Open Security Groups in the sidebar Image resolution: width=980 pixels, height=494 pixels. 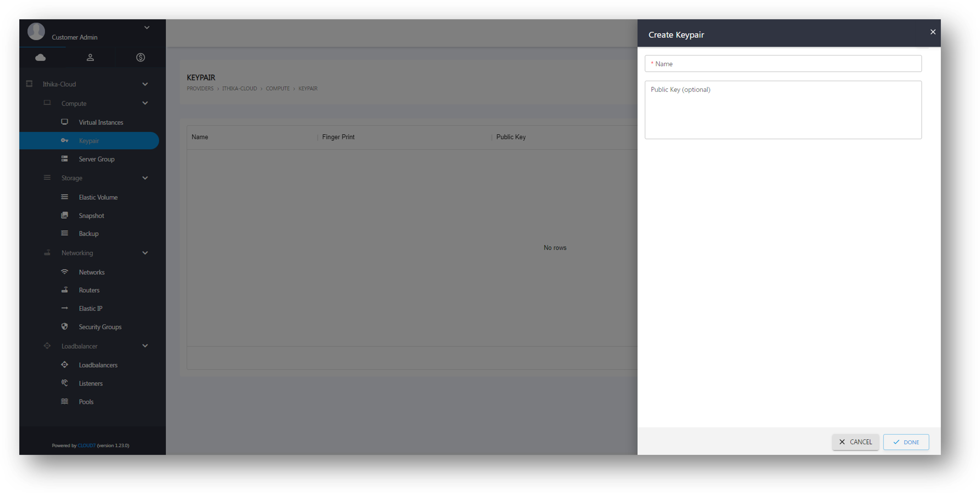(x=100, y=327)
